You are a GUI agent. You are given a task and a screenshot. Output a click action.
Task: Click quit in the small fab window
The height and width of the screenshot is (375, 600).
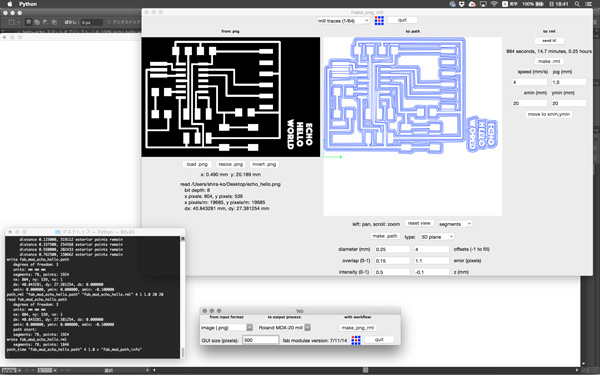(379, 339)
